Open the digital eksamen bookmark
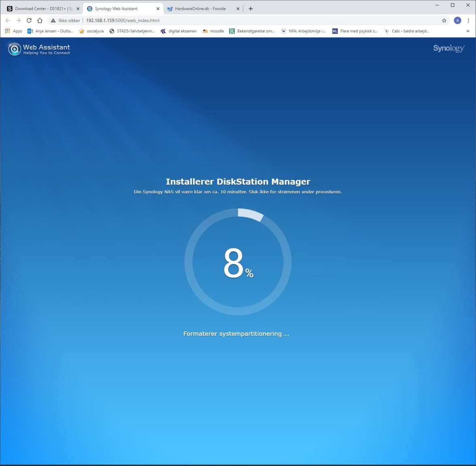This screenshot has width=476, height=466. (179, 31)
